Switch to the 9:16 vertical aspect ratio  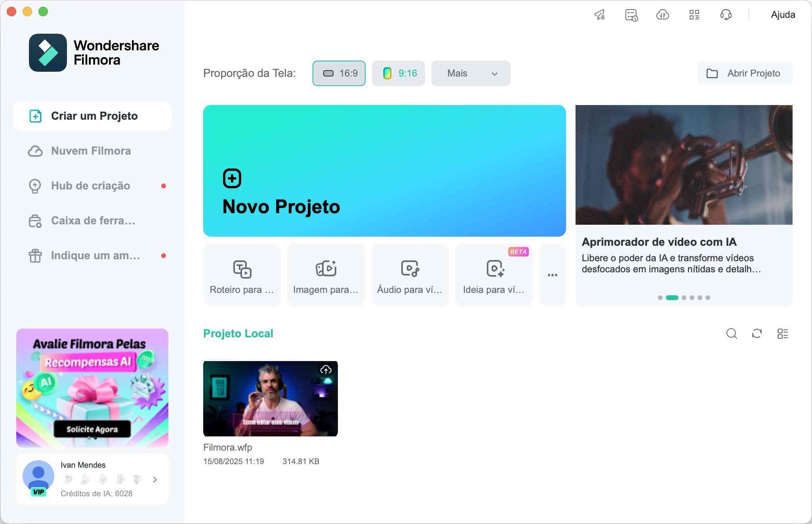click(398, 73)
